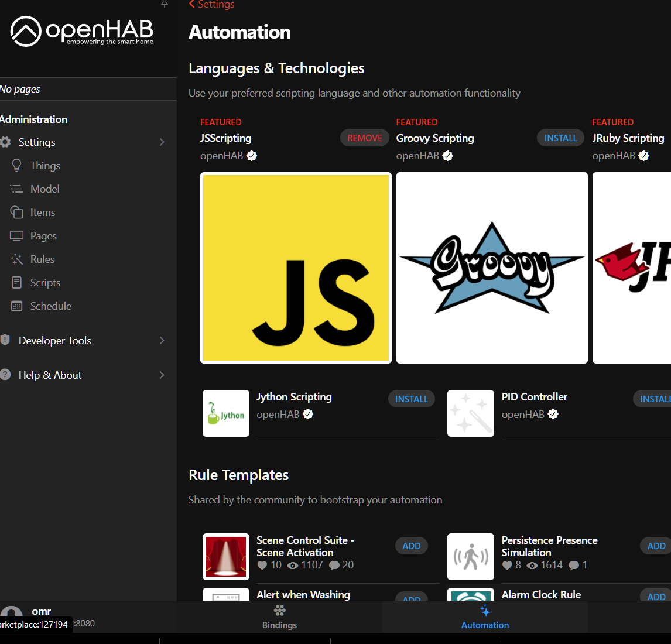
Task: Click the openHAB logo in the sidebar
Action: (82, 32)
